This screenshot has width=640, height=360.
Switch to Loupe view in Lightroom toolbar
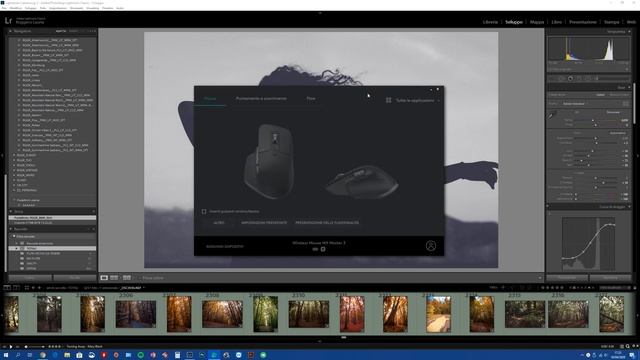coord(104,278)
